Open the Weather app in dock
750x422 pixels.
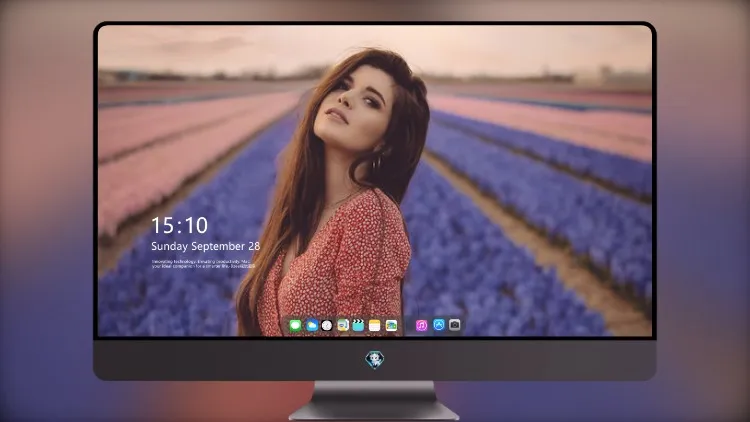(312, 326)
